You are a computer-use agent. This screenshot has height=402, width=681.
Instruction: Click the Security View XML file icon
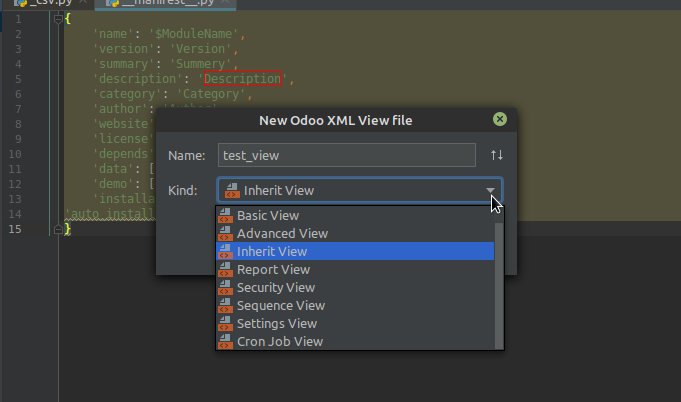(x=225, y=287)
